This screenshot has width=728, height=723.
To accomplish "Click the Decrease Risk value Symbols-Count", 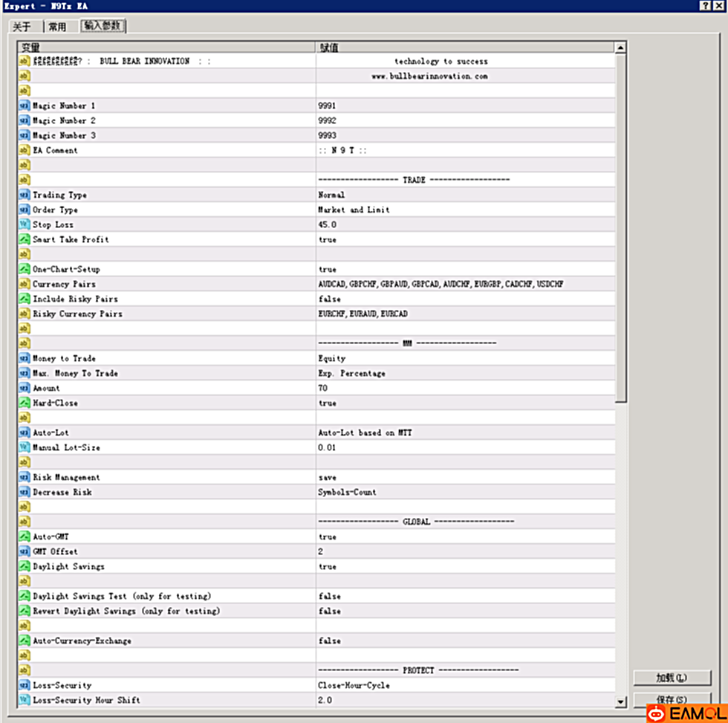I will pyautogui.click(x=348, y=492).
